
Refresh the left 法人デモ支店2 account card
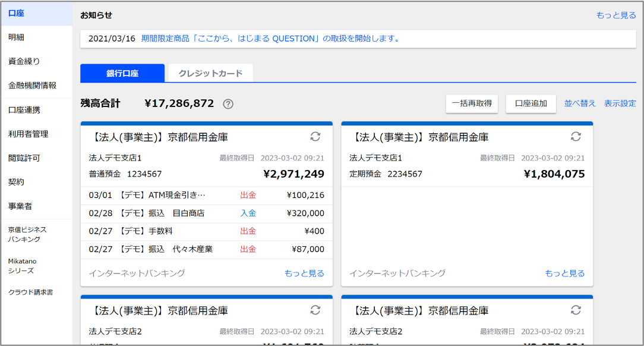coord(315,310)
